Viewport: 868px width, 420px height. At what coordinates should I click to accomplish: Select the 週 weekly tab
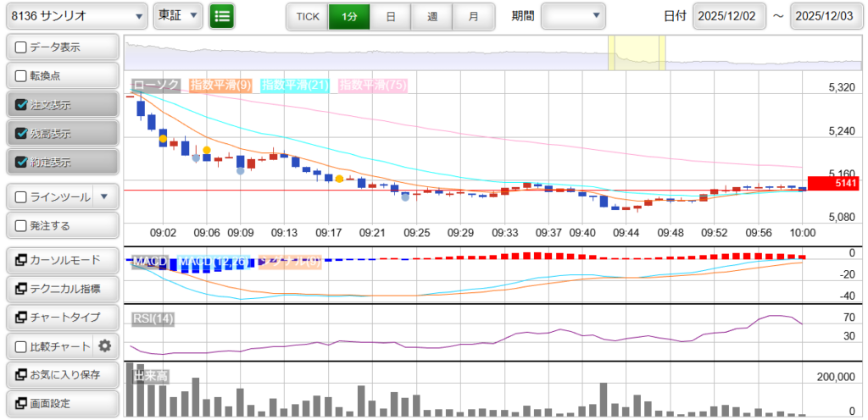pos(432,16)
